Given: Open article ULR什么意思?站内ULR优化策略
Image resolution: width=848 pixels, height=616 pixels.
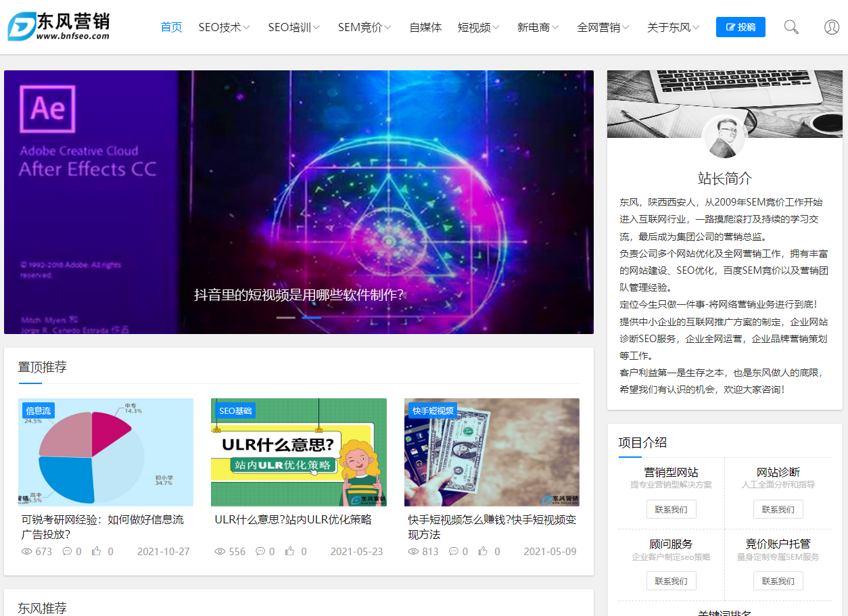Looking at the screenshot, I should point(293,519).
